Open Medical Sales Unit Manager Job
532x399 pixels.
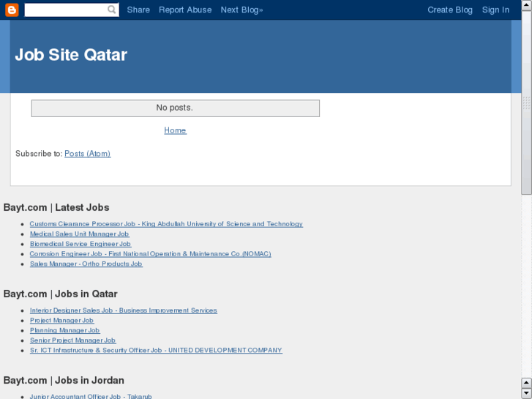79,234
